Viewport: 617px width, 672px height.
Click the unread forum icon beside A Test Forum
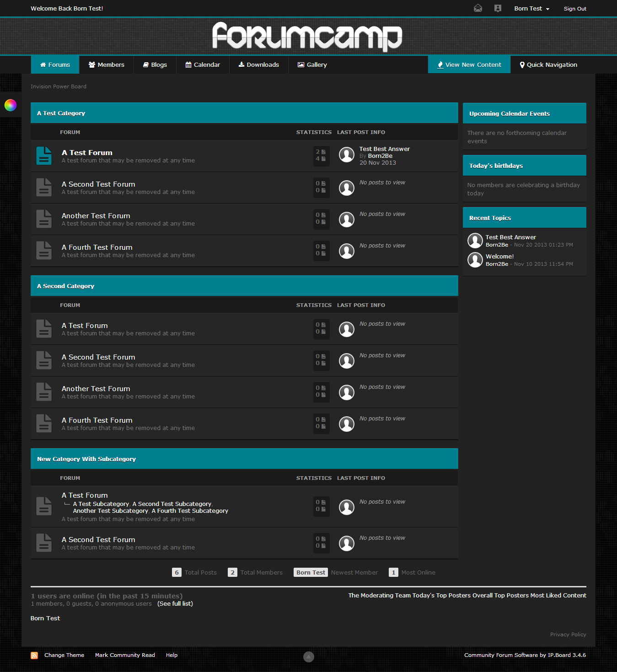tap(44, 156)
